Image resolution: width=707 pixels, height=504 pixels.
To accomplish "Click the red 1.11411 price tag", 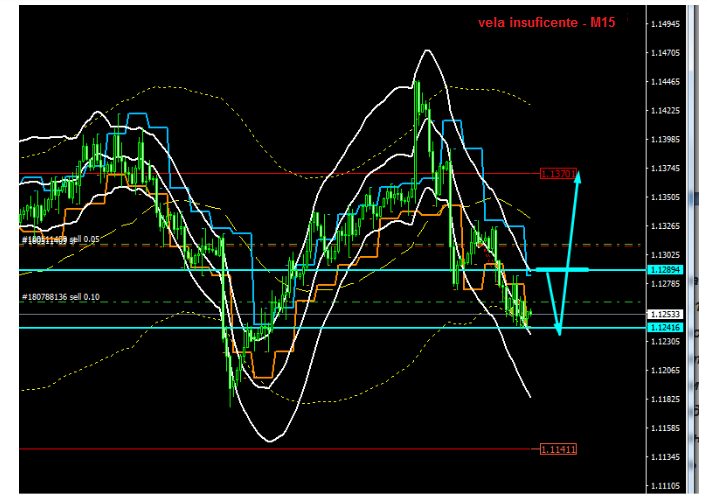I will [x=558, y=449].
